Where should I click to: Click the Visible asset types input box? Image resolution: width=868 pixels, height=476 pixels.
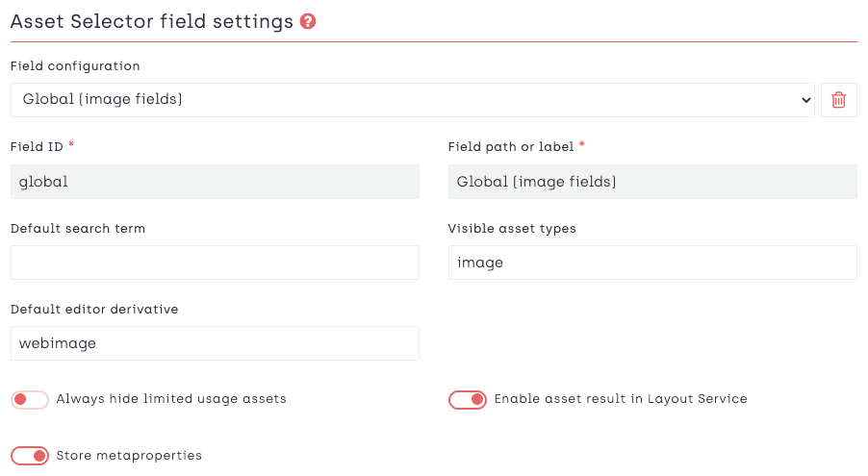[651, 263]
